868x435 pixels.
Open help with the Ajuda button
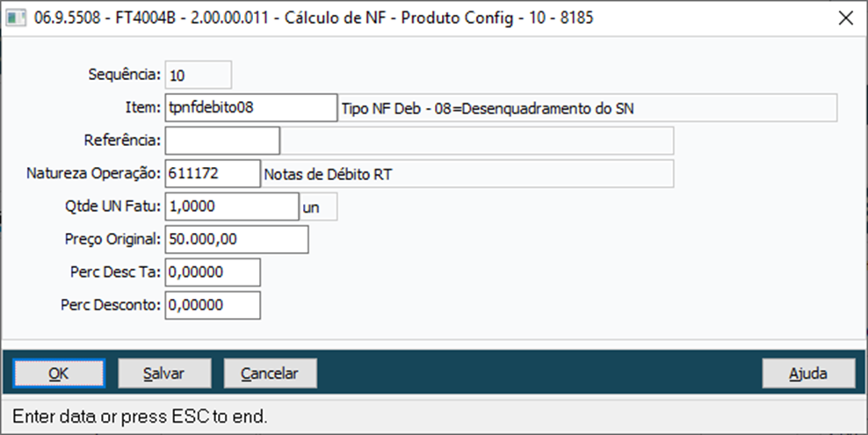(x=808, y=373)
